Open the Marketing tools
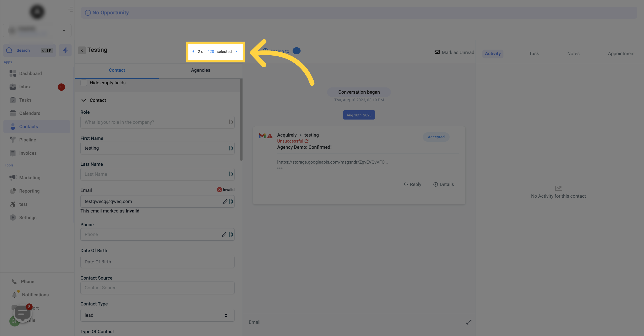 (29, 178)
